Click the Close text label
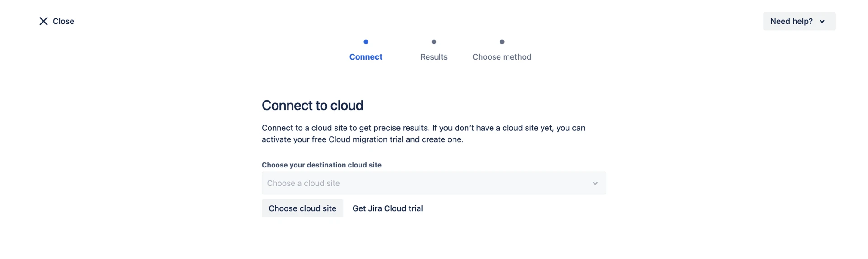Image resolution: width=868 pixels, height=259 pixels. 63,21
